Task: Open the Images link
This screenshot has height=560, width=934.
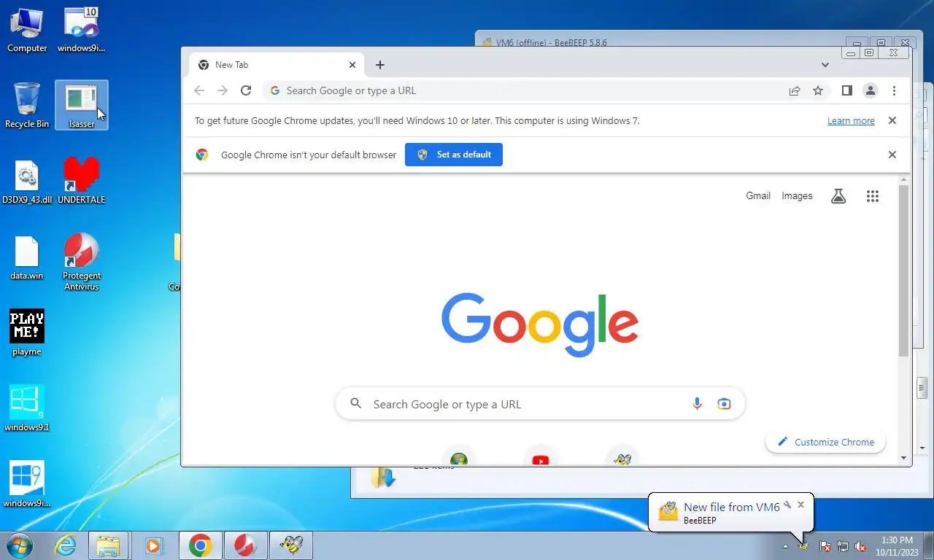Action: 797,195
